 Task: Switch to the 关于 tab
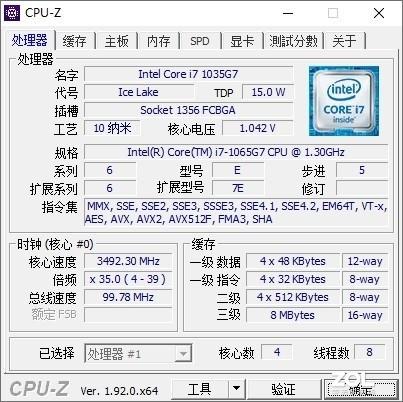[x=345, y=41]
